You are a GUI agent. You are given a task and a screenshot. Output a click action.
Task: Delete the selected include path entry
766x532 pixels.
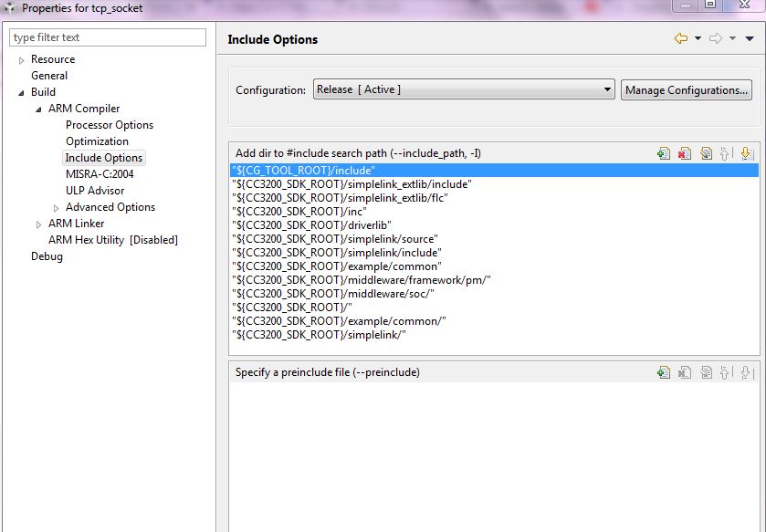[685, 153]
